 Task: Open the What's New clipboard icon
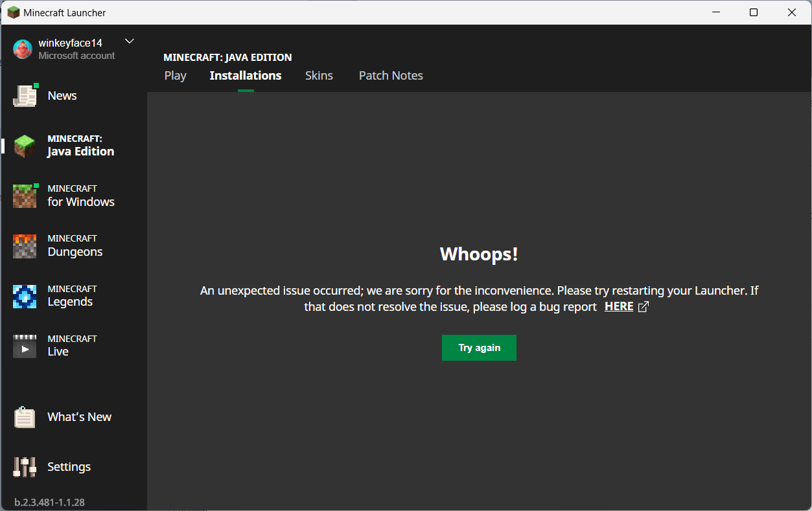(x=25, y=417)
